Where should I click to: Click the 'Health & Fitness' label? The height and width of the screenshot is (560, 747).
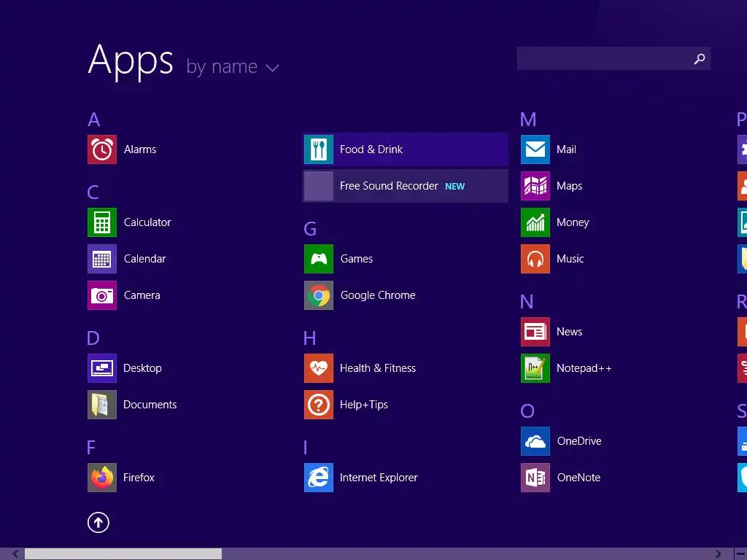378,368
